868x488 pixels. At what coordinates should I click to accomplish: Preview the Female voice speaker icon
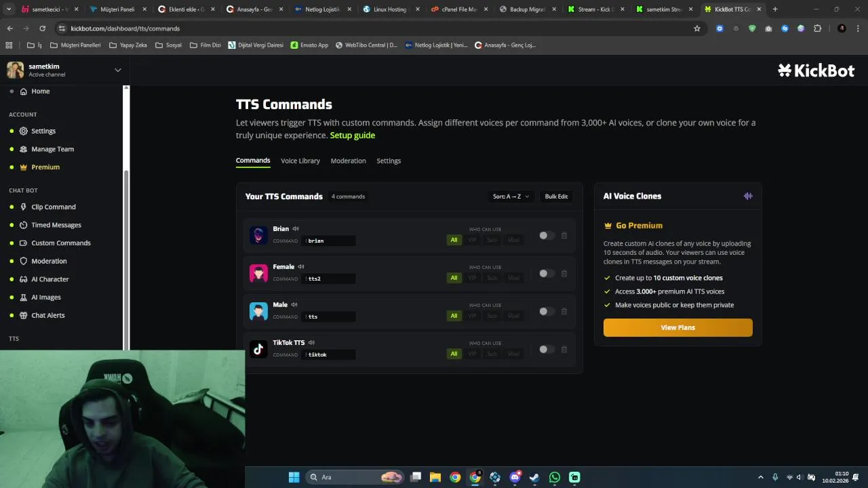(x=301, y=267)
